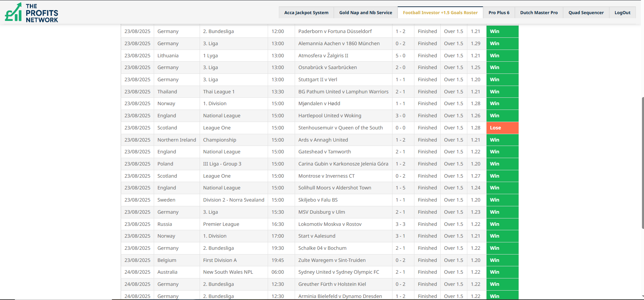Click the Sydney United v Sydney Olympic FC match
This screenshot has width=644, height=300.
tap(339, 272)
